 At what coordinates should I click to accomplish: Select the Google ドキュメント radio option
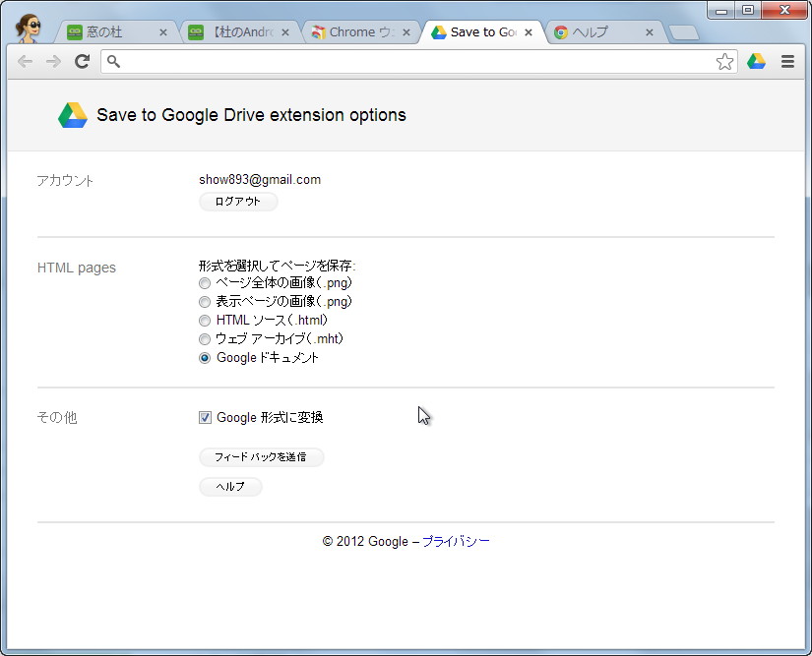(205, 358)
